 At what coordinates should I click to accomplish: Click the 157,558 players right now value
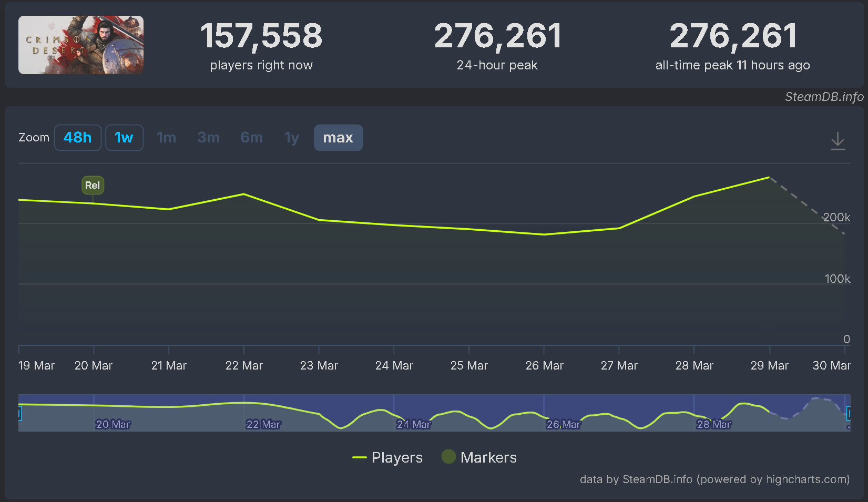[261, 36]
